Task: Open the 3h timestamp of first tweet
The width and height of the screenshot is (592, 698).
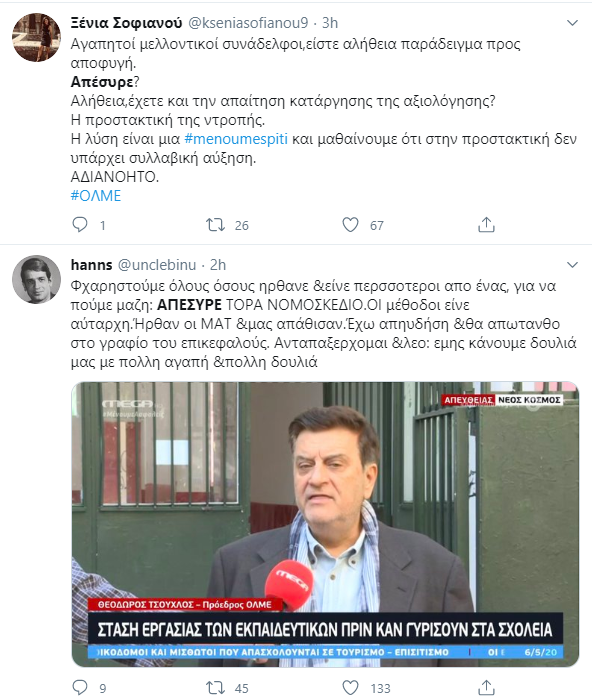Action: [x=330, y=23]
